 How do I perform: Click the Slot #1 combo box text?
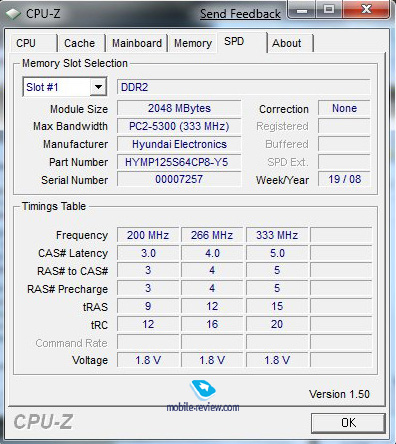point(42,87)
